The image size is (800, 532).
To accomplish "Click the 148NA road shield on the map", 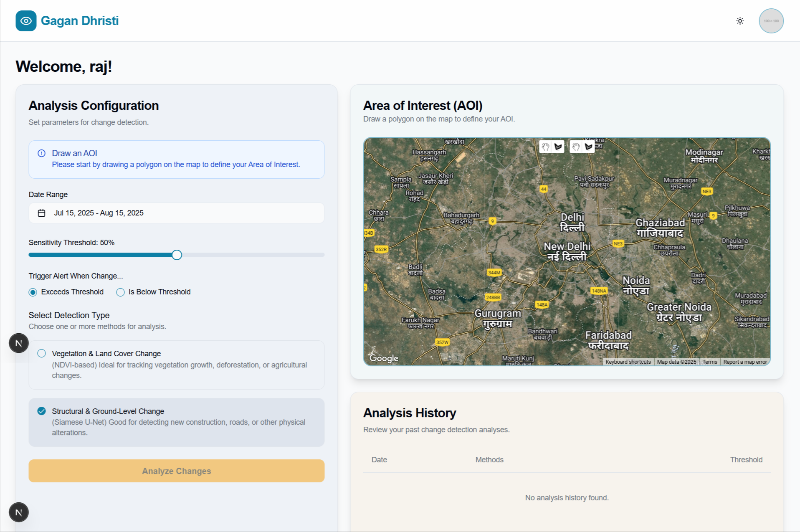I will tap(599, 291).
